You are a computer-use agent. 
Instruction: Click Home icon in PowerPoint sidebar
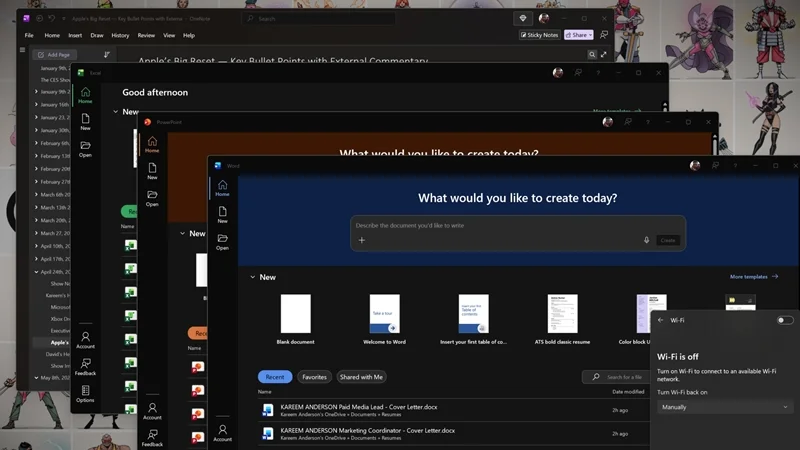pos(152,144)
